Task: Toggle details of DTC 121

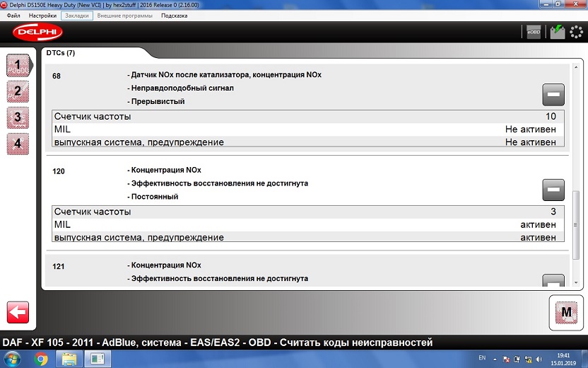Action: click(553, 280)
